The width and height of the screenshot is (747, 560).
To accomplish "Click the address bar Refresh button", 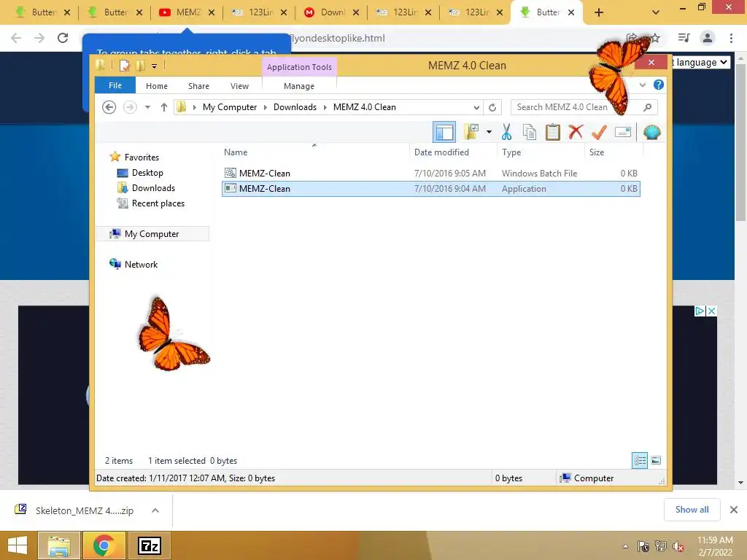I will [492, 108].
